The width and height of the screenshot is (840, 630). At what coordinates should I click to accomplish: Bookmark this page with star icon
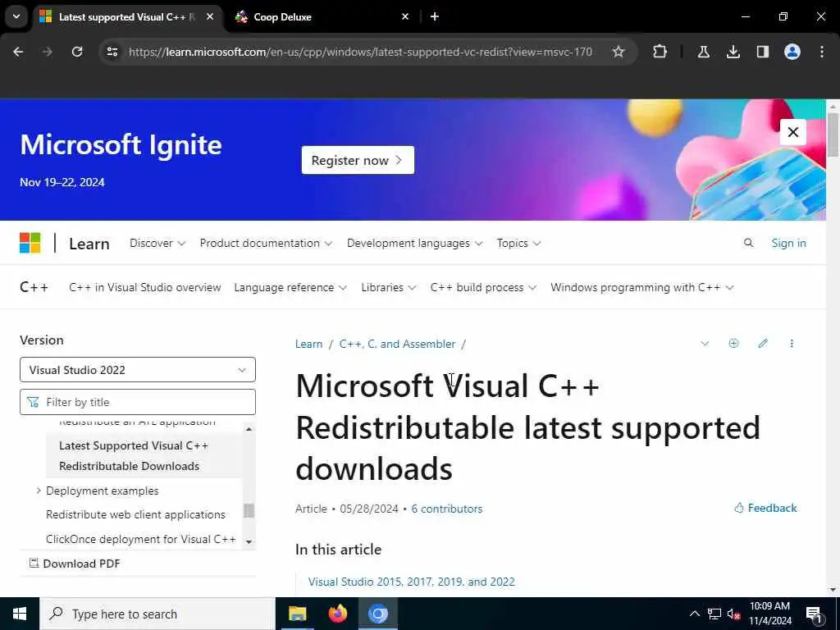click(x=619, y=52)
